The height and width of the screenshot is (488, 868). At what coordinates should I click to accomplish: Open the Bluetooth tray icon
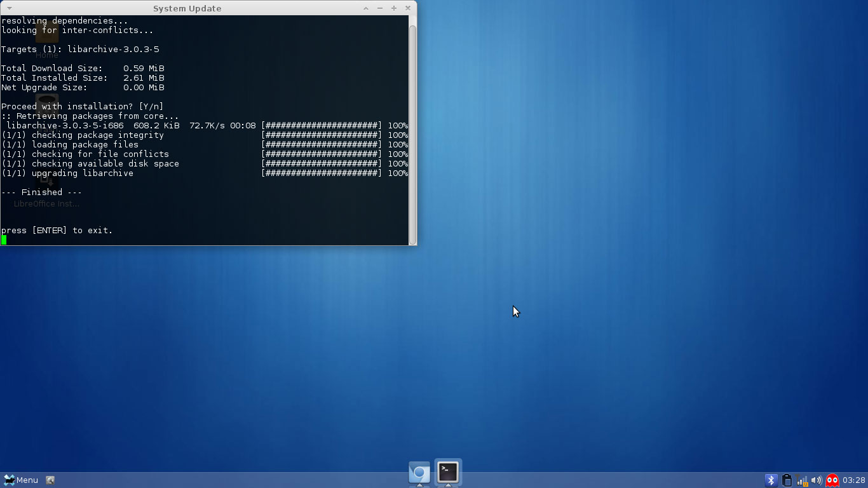pyautogui.click(x=771, y=480)
